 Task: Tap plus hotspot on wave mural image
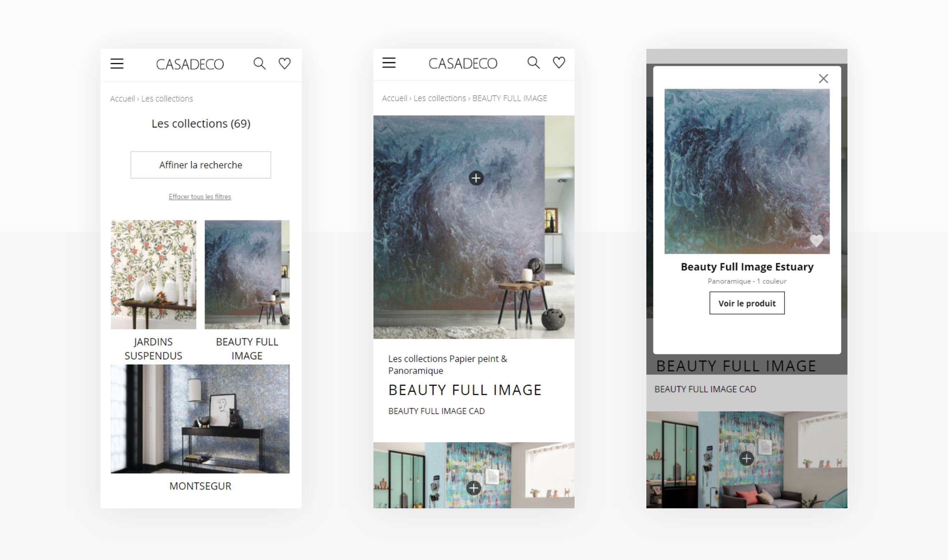pyautogui.click(x=476, y=178)
